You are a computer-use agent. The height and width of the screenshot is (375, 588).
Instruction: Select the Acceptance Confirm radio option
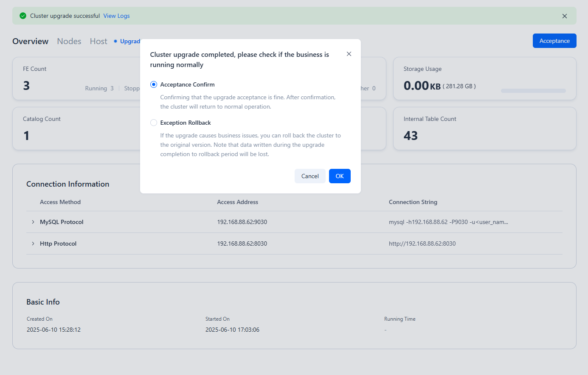[154, 84]
